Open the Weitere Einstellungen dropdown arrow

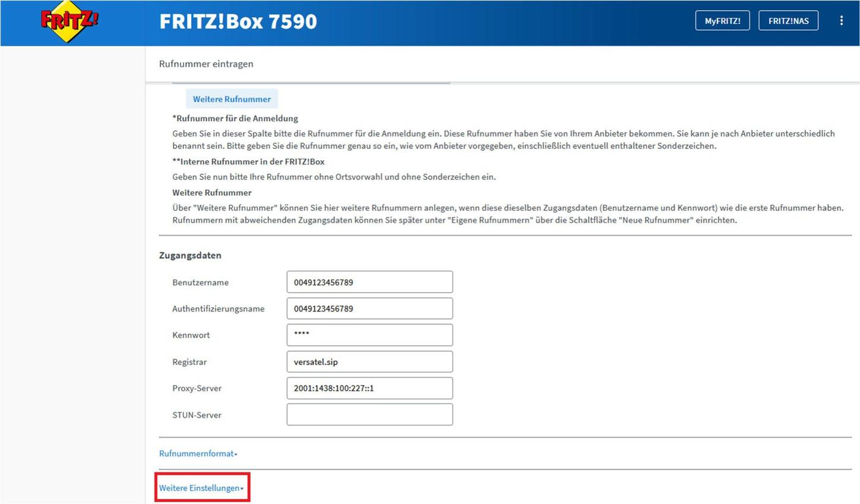click(242, 489)
